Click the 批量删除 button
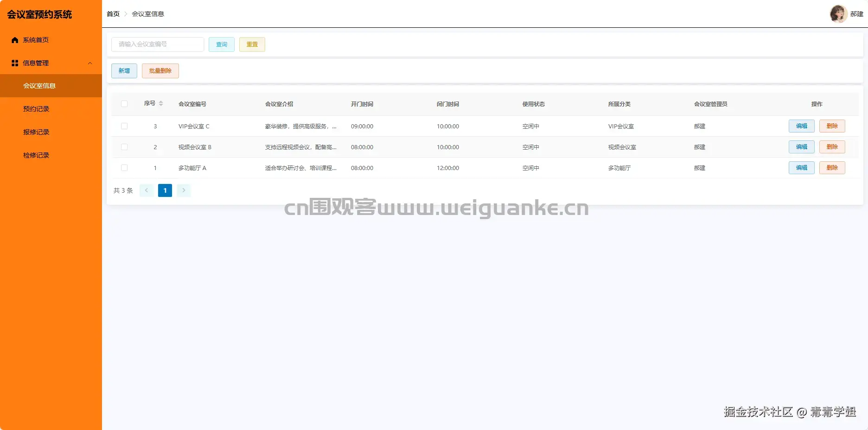 tap(160, 71)
